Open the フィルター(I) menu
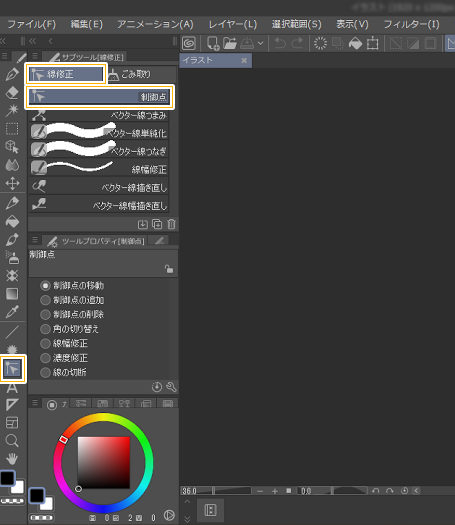The height and width of the screenshot is (525, 455). [x=411, y=24]
